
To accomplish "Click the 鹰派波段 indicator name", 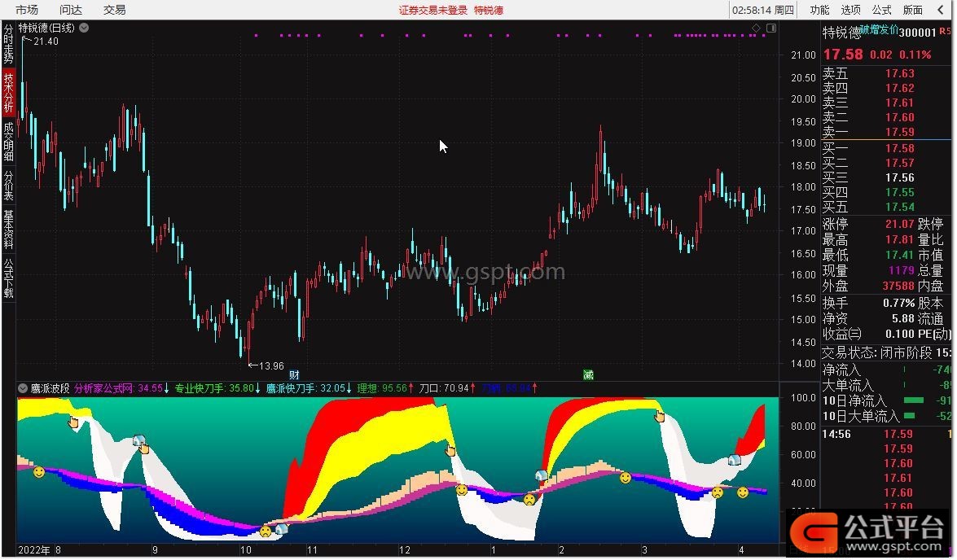I will tap(50, 388).
